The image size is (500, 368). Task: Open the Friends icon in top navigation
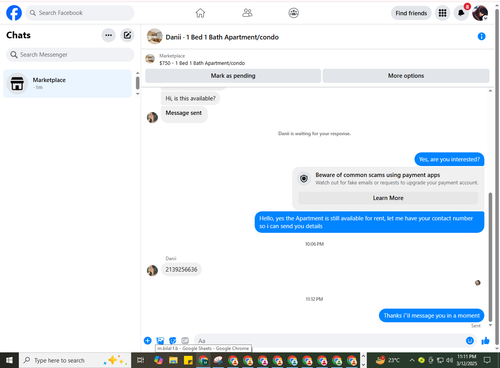[247, 13]
